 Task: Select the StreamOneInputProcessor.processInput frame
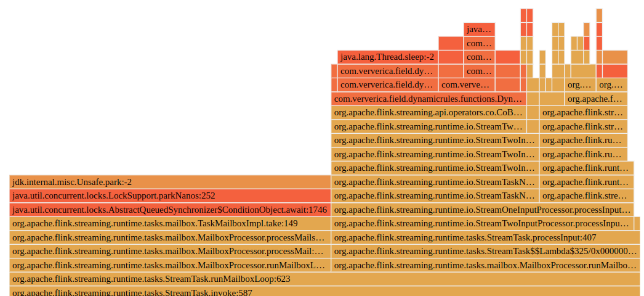[482, 210]
